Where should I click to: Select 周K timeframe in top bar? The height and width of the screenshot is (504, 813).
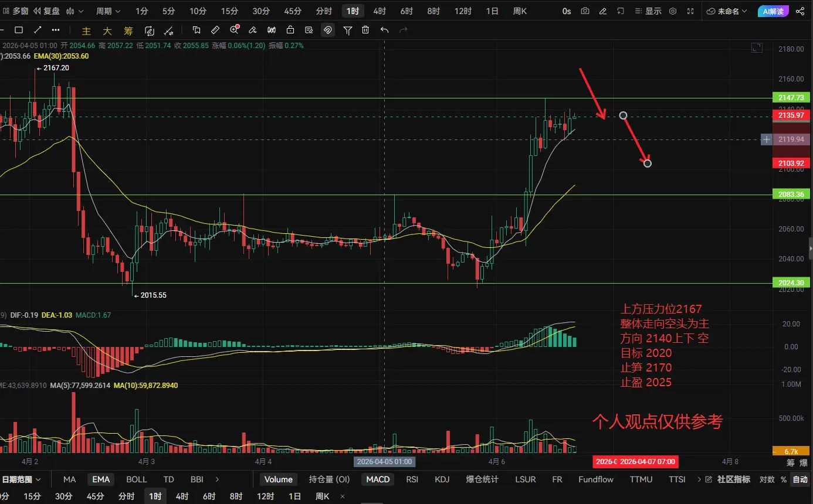coord(520,11)
